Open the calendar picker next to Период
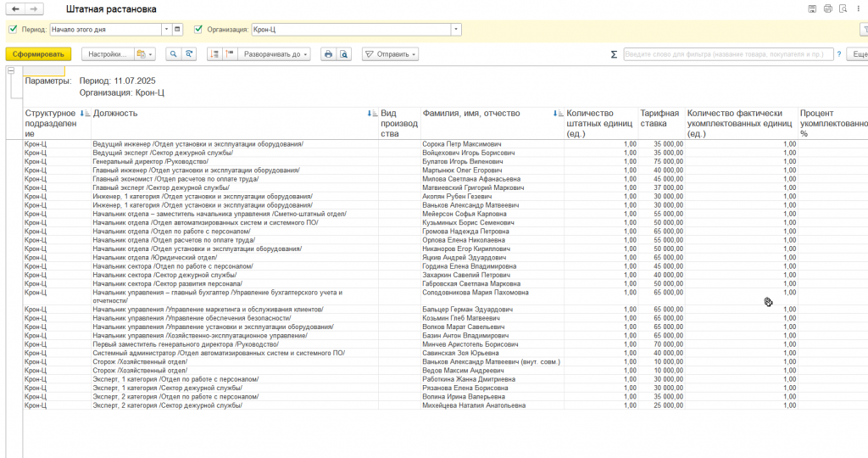 pos(178,30)
